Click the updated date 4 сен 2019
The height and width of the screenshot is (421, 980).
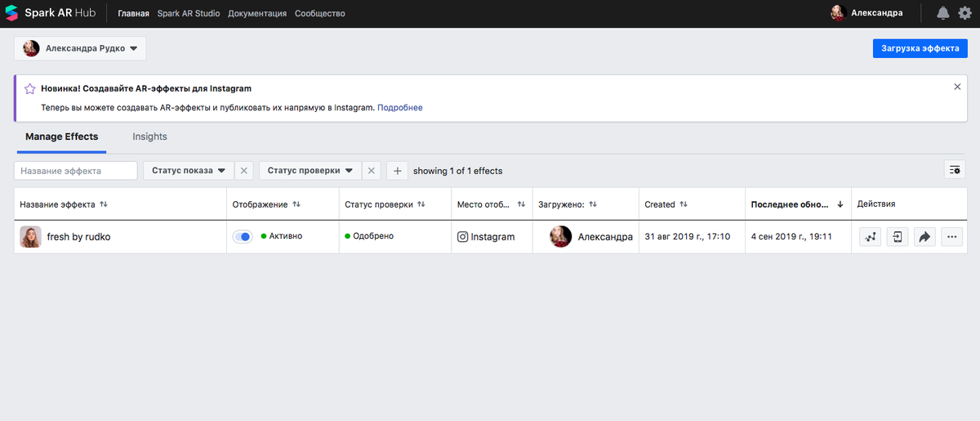[791, 237]
